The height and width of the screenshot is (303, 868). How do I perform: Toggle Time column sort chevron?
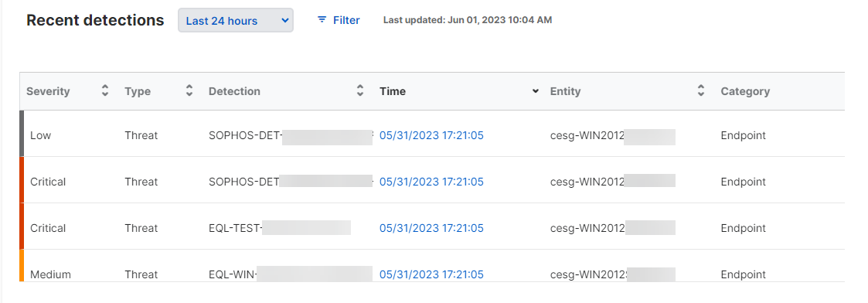coord(536,91)
